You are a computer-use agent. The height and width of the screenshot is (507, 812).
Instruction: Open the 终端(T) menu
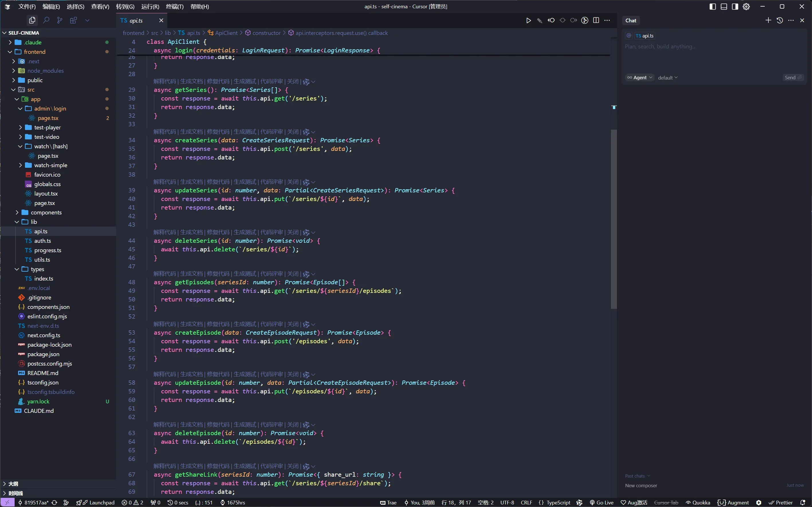coord(175,7)
